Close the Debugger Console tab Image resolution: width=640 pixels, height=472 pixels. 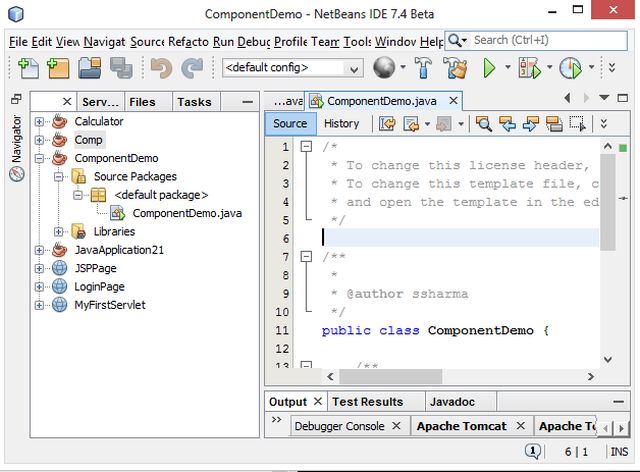tap(396, 426)
